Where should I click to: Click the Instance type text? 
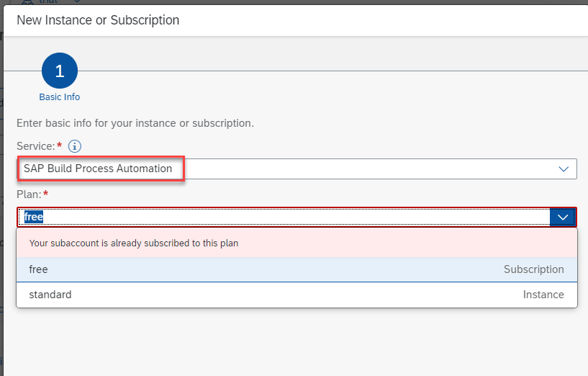coord(543,295)
